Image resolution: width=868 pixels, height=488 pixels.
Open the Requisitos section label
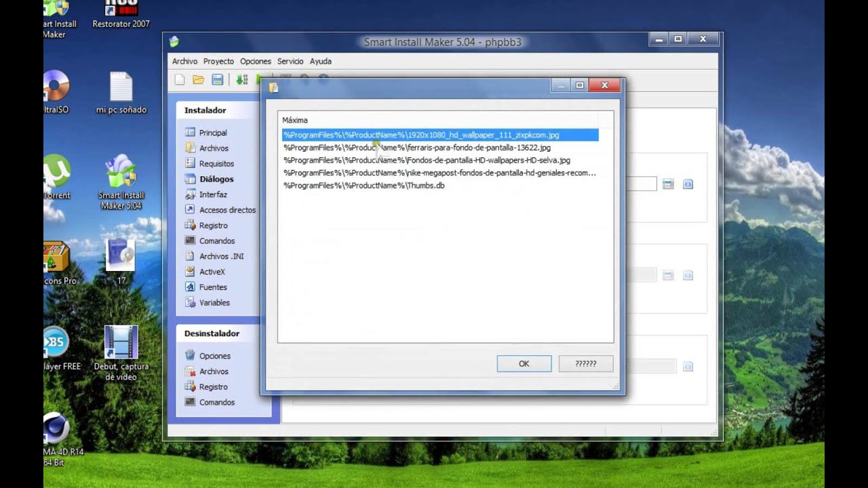click(216, 163)
